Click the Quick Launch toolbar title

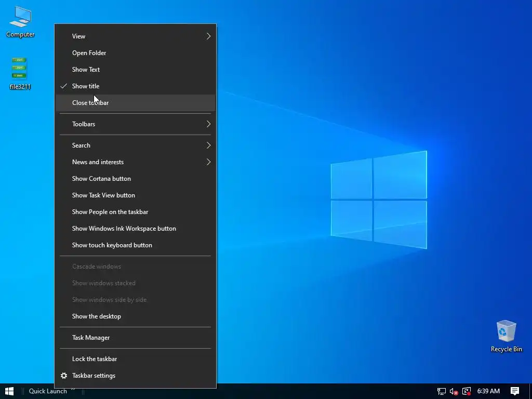coord(48,391)
